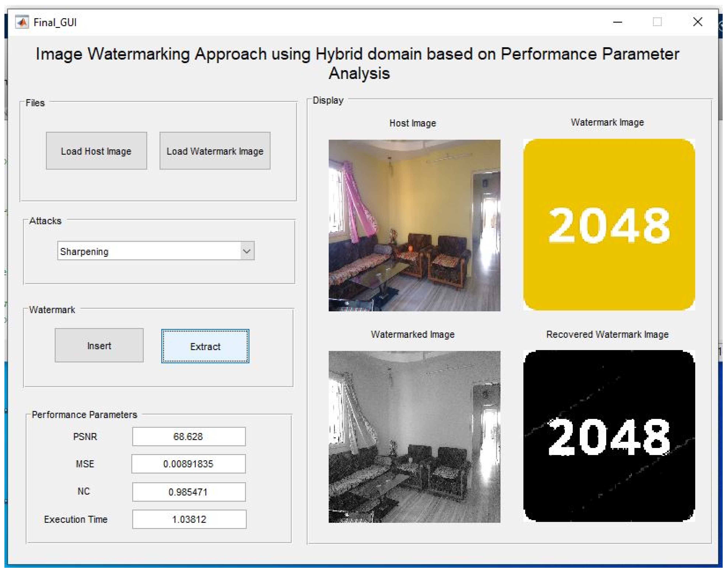Click the Final_GUI title text
Viewport: 728px width, 574px height.
55,22
